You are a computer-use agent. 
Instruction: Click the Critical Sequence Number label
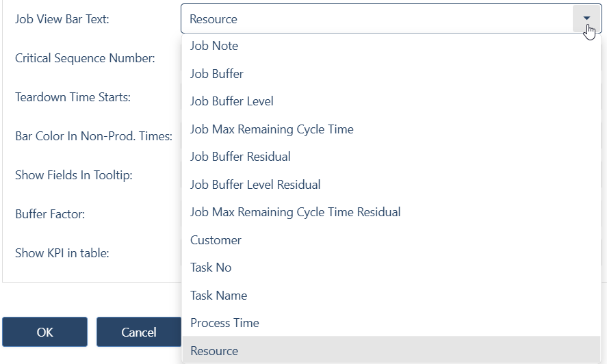point(85,58)
